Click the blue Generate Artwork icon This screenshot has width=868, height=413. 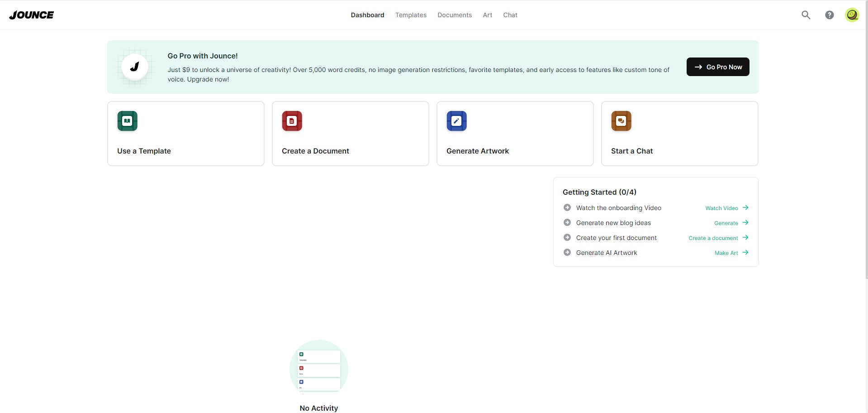(x=457, y=121)
